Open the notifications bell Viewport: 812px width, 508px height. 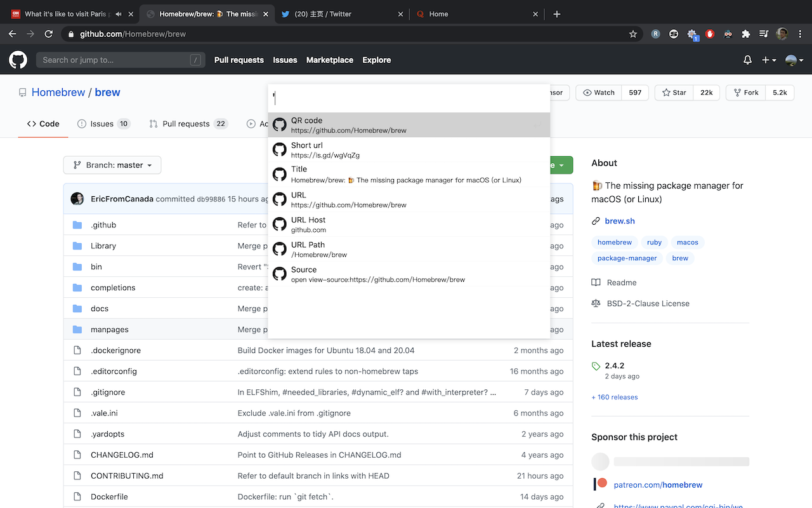[x=747, y=60]
